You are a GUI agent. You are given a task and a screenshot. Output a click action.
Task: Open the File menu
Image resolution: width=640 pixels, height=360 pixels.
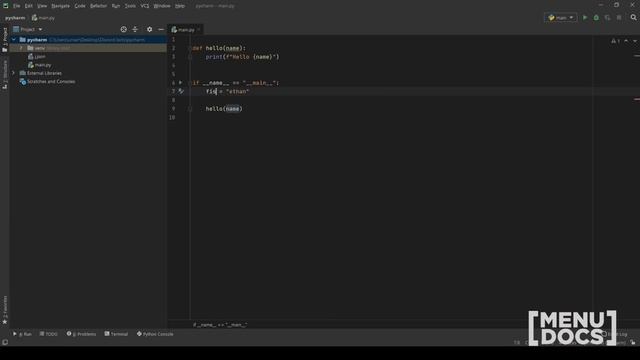pyautogui.click(x=16, y=6)
